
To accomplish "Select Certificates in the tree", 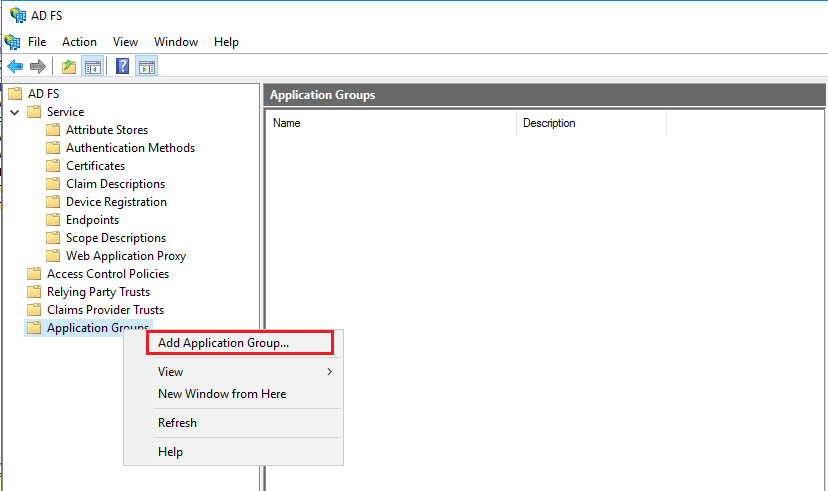I will (96, 165).
